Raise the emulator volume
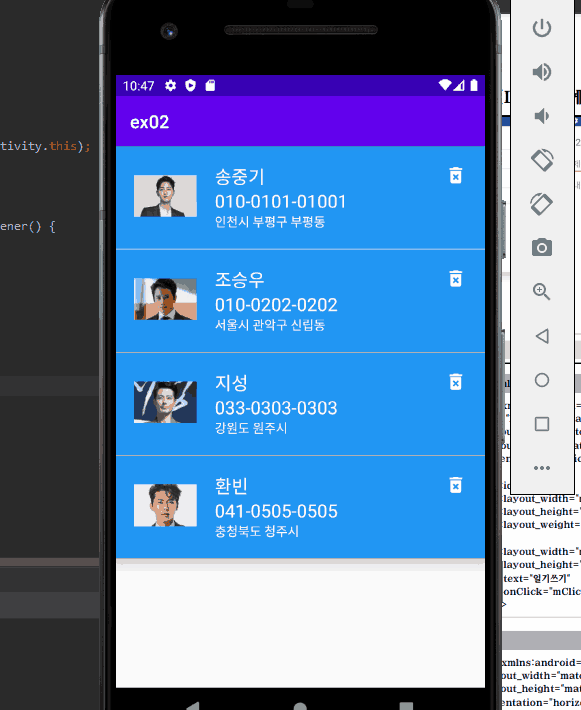Viewport: 581px width, 710px height. pyautogui.click(x=542, y=72)
